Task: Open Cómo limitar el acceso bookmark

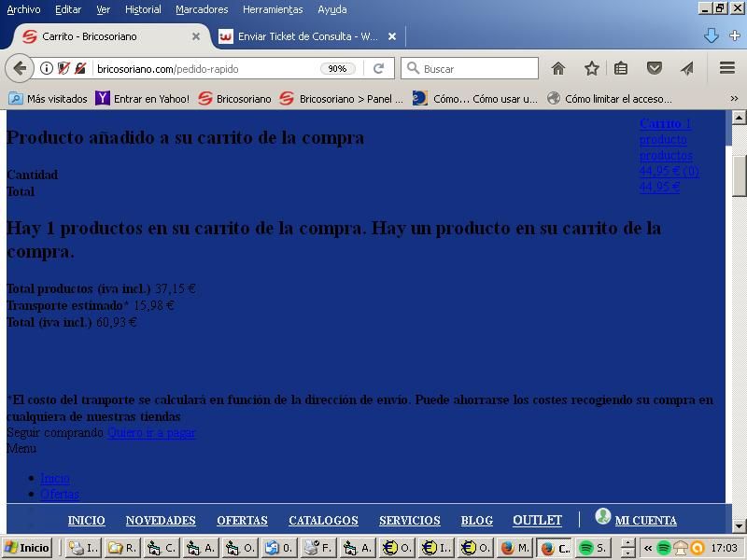Action: point(610,99)
